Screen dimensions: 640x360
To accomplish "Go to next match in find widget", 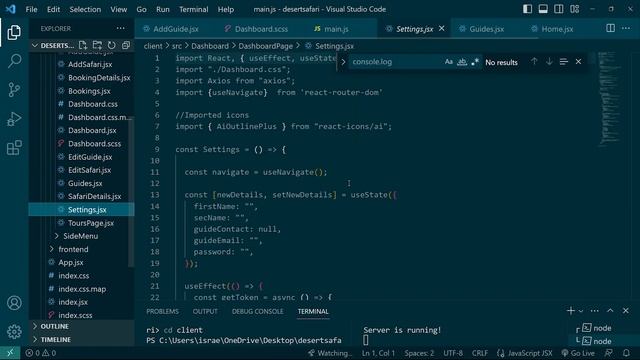I will click(x=549, y=62).
